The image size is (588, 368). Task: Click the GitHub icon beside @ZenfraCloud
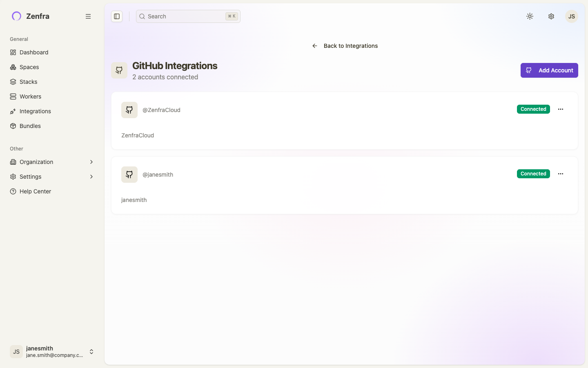(x=129, y=110)
